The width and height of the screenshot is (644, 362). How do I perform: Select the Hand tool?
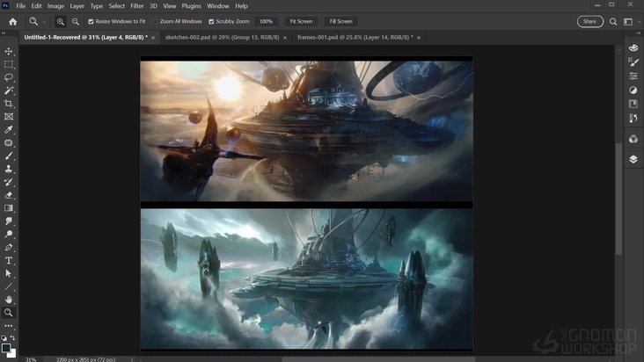9,300
